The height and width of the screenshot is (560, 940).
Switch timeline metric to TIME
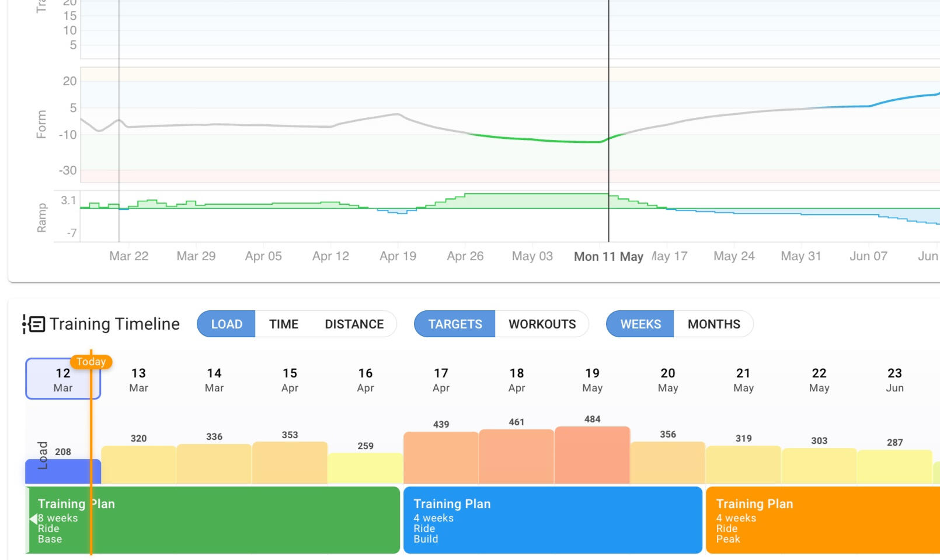click(284, 324)
